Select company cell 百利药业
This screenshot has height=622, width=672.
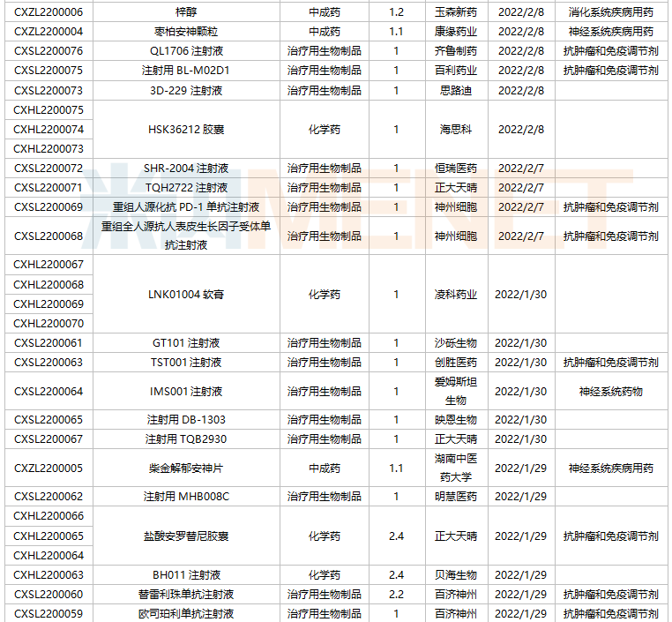tap(456, 71)
